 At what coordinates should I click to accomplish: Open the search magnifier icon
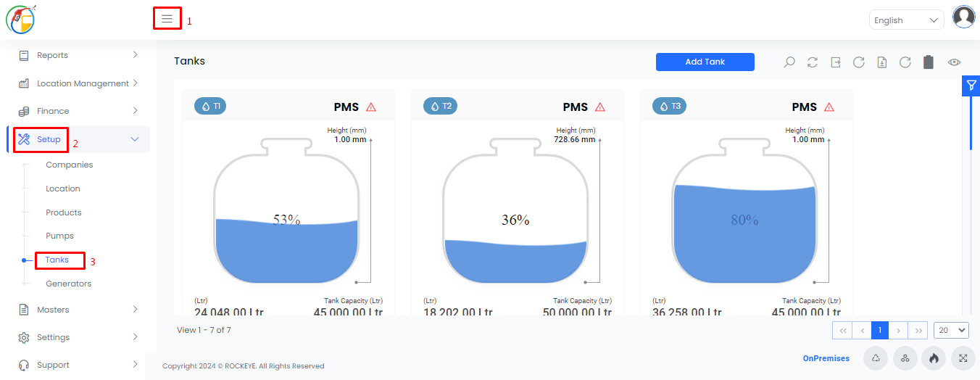click(x=789, y=62)
